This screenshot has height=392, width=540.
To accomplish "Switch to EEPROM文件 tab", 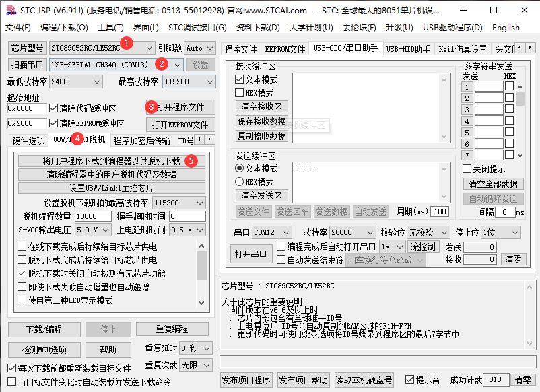I will [285, 49].
